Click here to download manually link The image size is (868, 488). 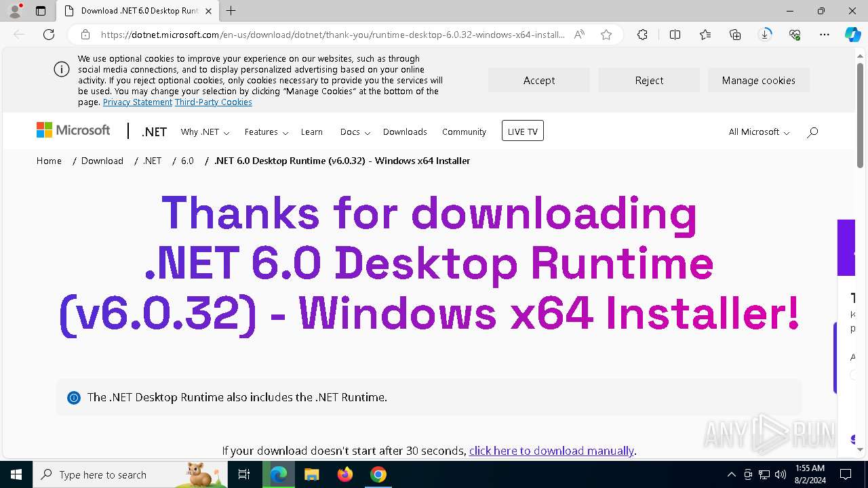pyautogui.click(x=551, y=451)
